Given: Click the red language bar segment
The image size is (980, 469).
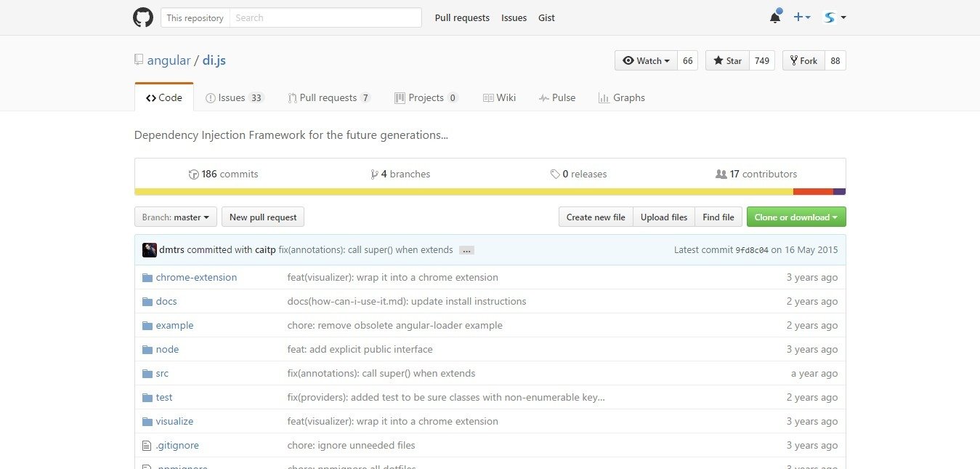Looking at the screenshot, I should 813,192.
